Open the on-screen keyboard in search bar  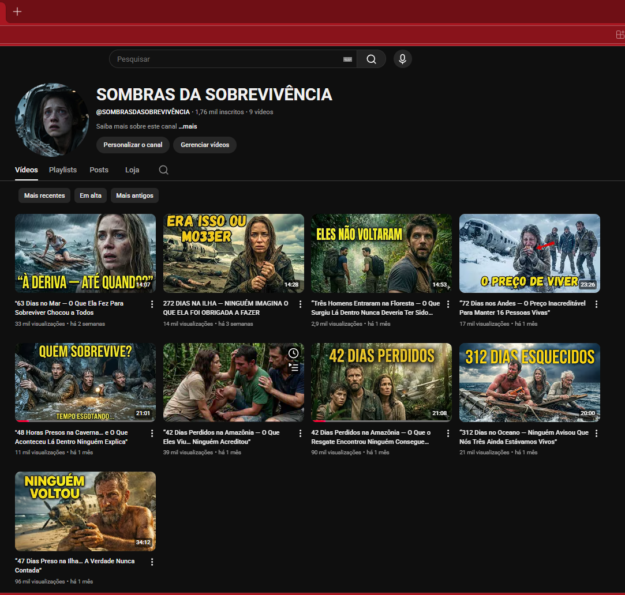pyautogui.click(x=347, y=59)
